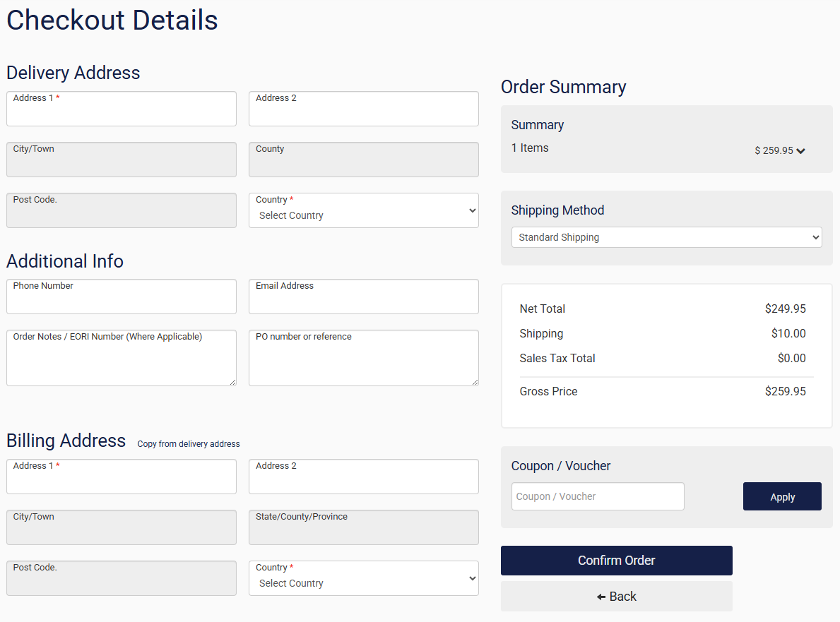Select 'Copy from delivery address' link
This screenshot has width=840, height=622.
coord(188,443)
